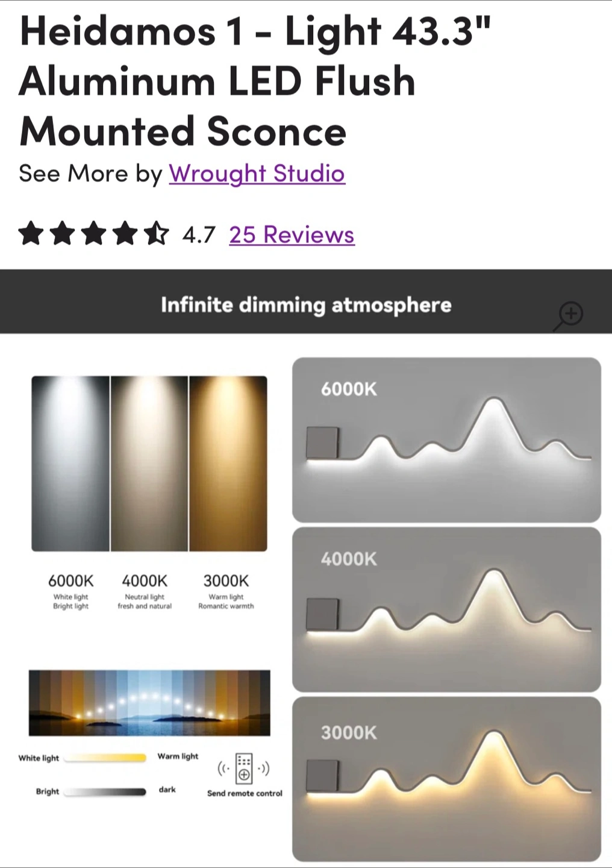Click the magnifying glass zoom icon
This screenshot has width=612, height=868.
point(570,315)
